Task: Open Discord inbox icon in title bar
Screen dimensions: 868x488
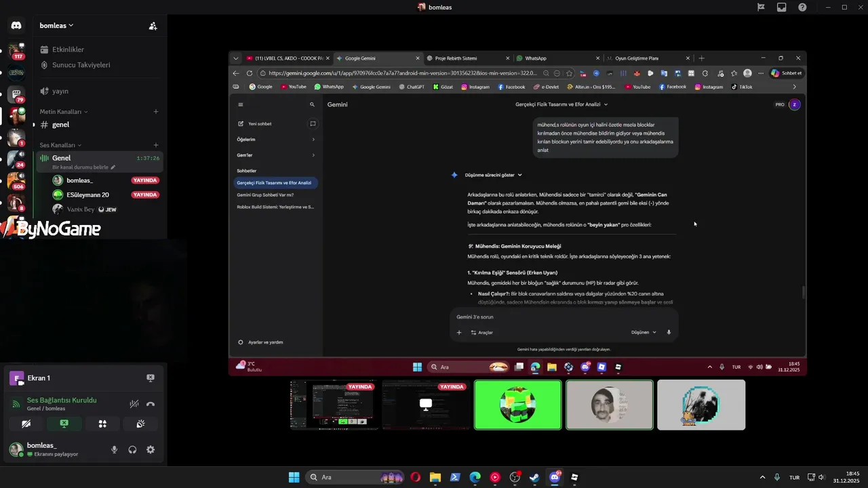Action: [782, 7]
